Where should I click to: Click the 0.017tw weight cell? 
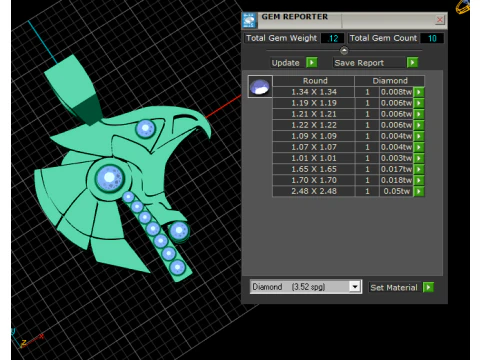[x=396, y=169]
